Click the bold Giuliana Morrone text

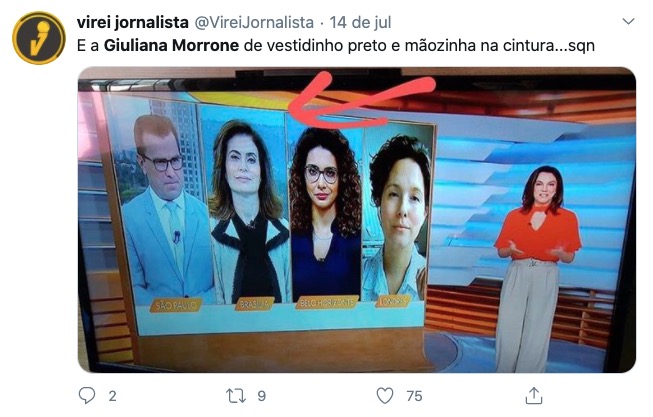[171, 45]
